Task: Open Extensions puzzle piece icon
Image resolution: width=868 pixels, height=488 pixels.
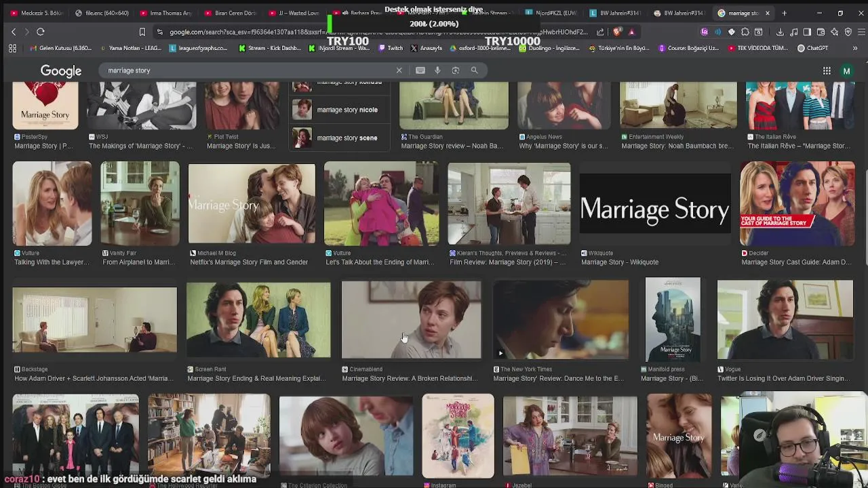Action: point(745,32)
